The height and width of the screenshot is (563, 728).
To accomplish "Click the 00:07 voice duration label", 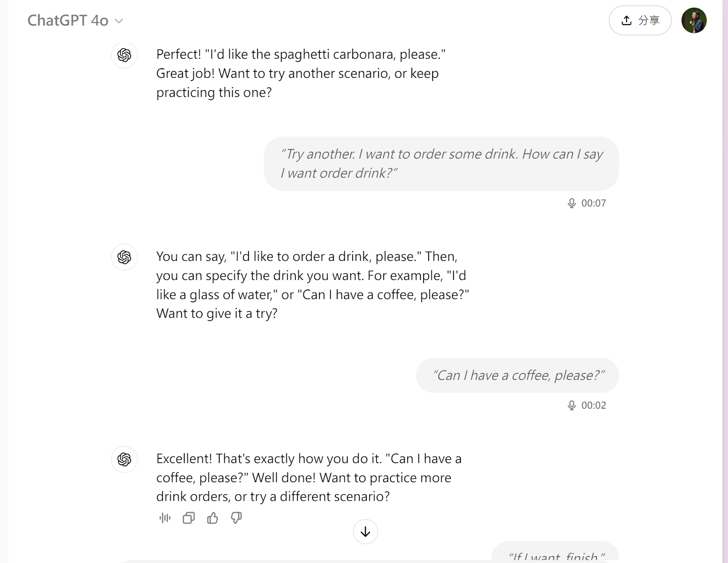I will tap(594, 203).
